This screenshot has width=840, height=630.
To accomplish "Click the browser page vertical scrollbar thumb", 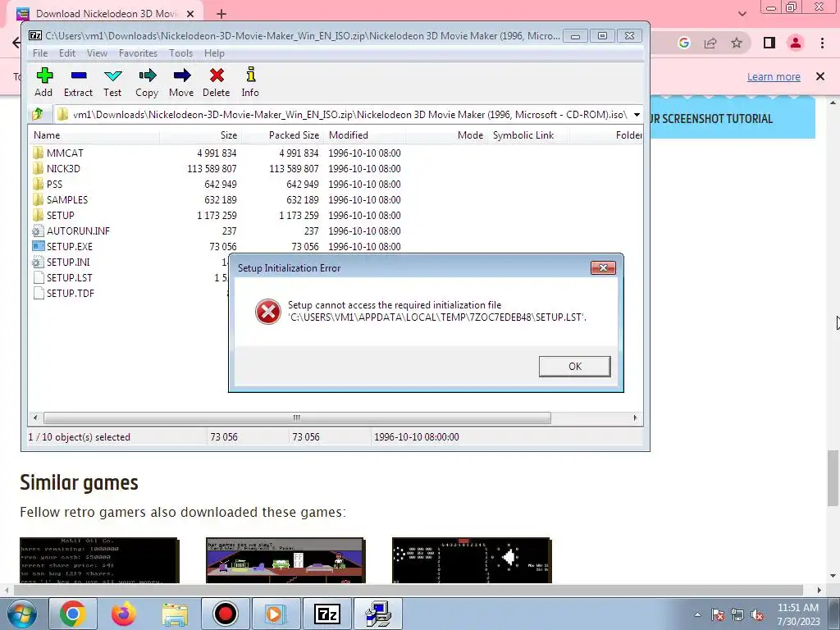I will coord(833,478).
